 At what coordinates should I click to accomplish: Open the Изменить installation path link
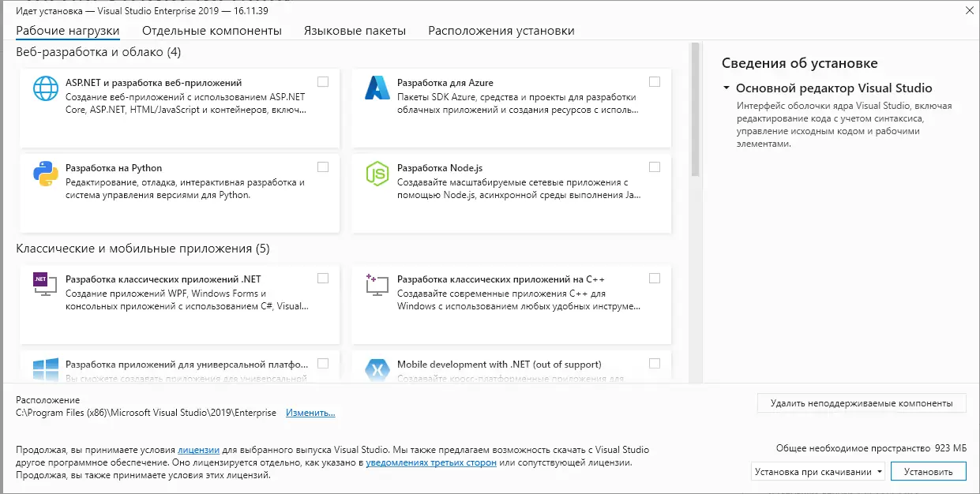(x=310, y=412)
